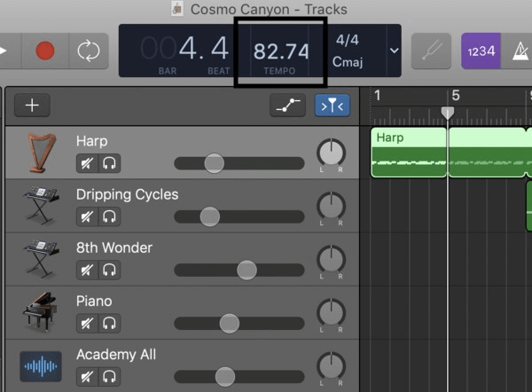Viewport: 532px width, 392px height.
Task: Click the tuner fork icon
Action: point(431,51)
